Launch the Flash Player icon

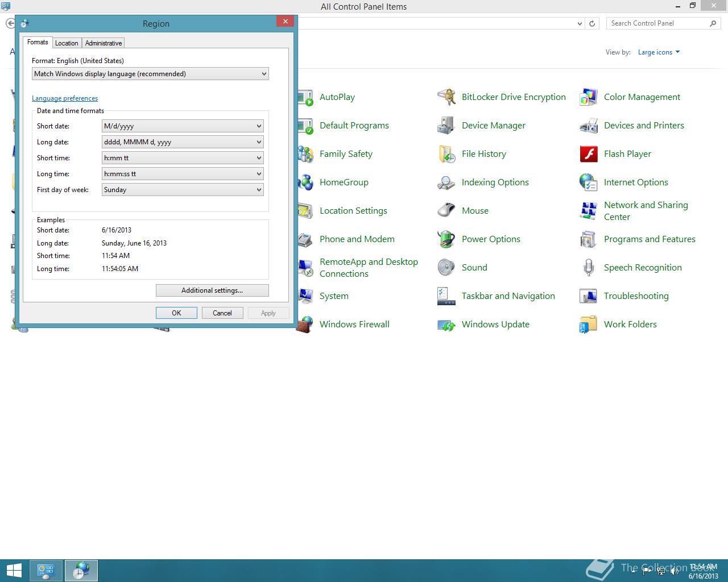pos(589,154)
